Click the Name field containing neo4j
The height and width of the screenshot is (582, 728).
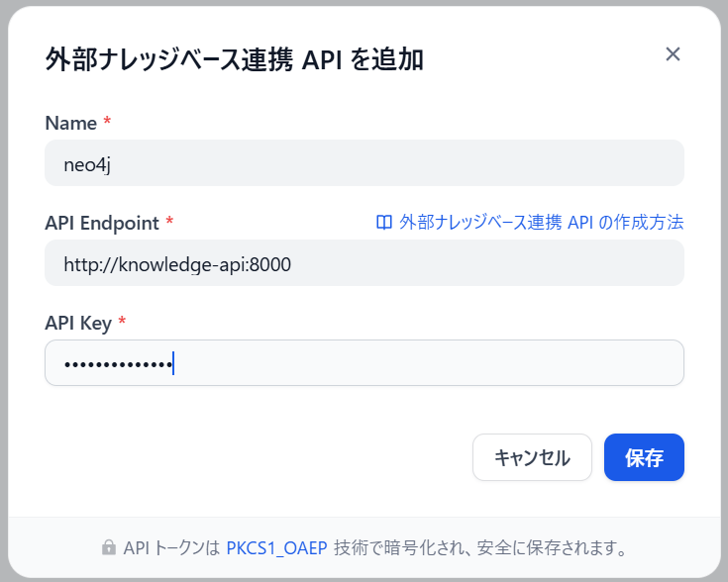364,163
